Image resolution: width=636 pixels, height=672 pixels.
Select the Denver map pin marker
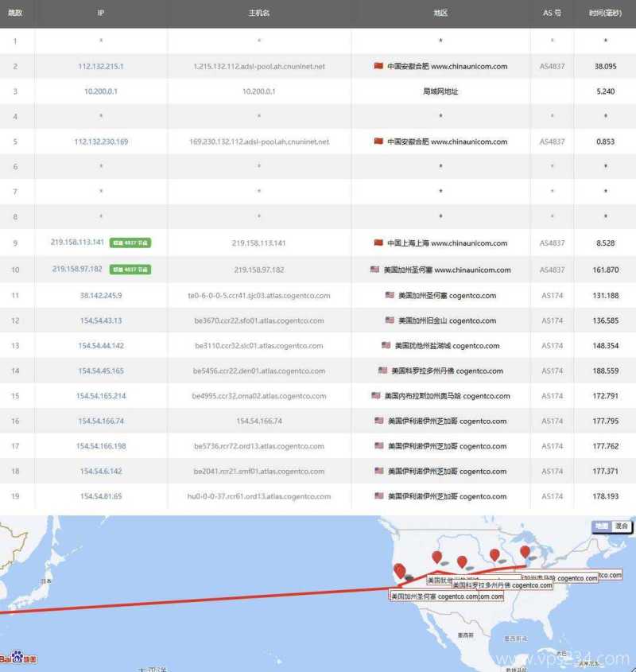click(x=462, y=561)
